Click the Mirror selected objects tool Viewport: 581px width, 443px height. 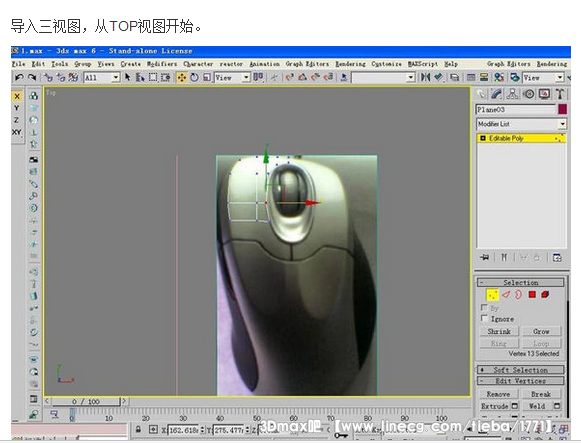click(425, 77)
